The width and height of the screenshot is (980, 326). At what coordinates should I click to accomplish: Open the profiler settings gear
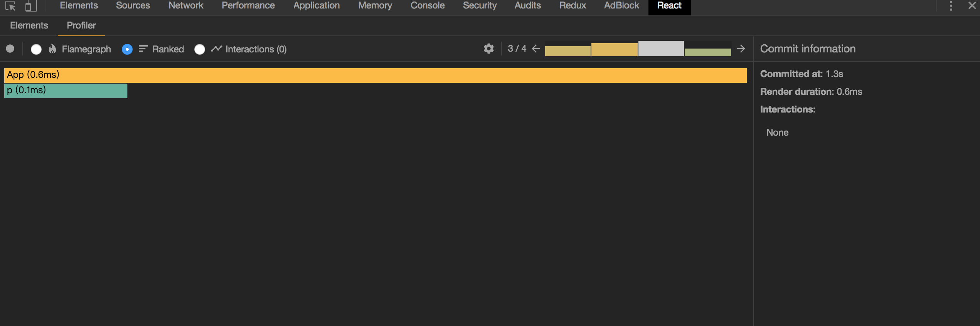488,49
